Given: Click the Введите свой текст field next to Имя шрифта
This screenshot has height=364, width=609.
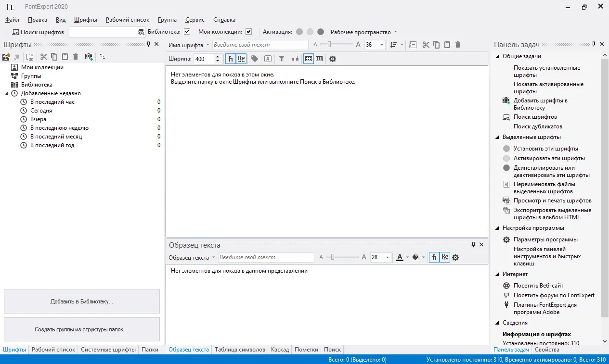Looking at the screenshot, I should click(x=260, y=45).
